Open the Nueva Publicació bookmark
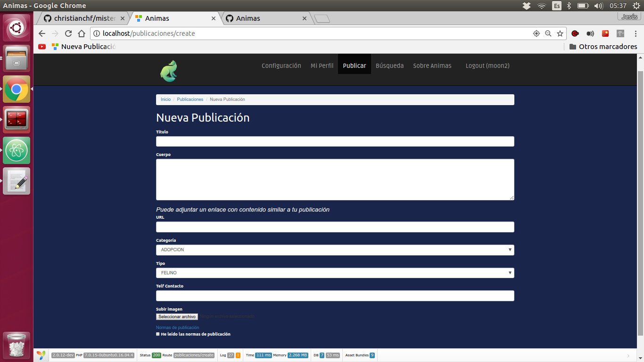This screenshot has height=362, width=644. pos(83,47)
